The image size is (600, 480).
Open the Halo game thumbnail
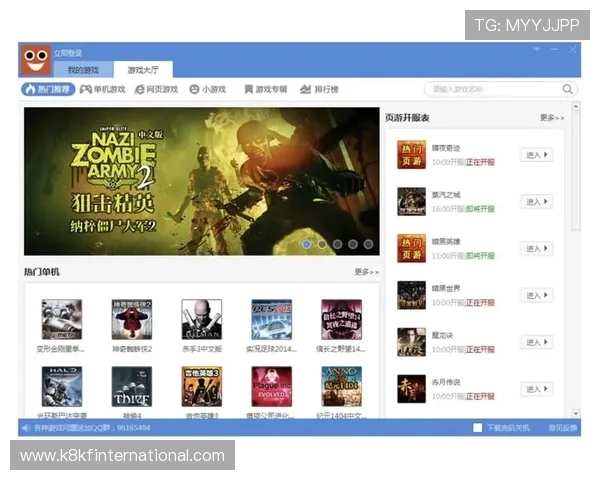tap(62, 387)
